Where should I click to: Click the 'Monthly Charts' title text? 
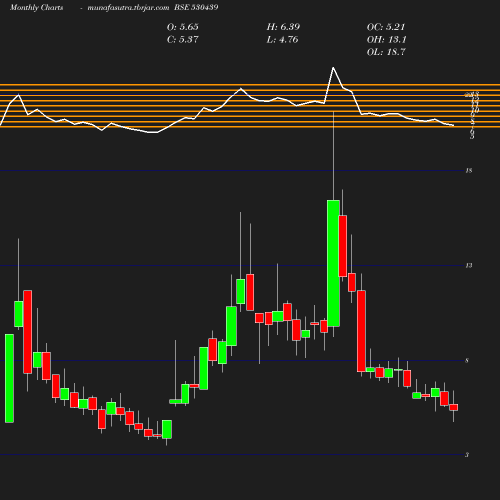(x=37, y=8)
